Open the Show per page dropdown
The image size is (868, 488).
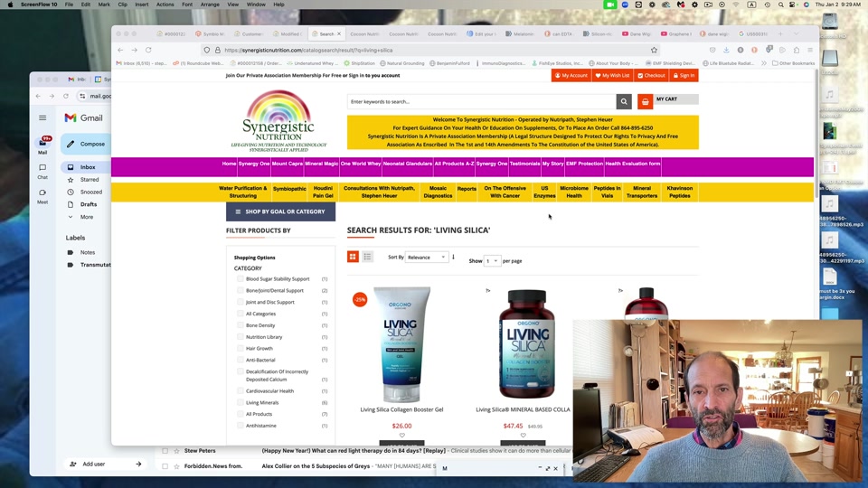[492, 261]
